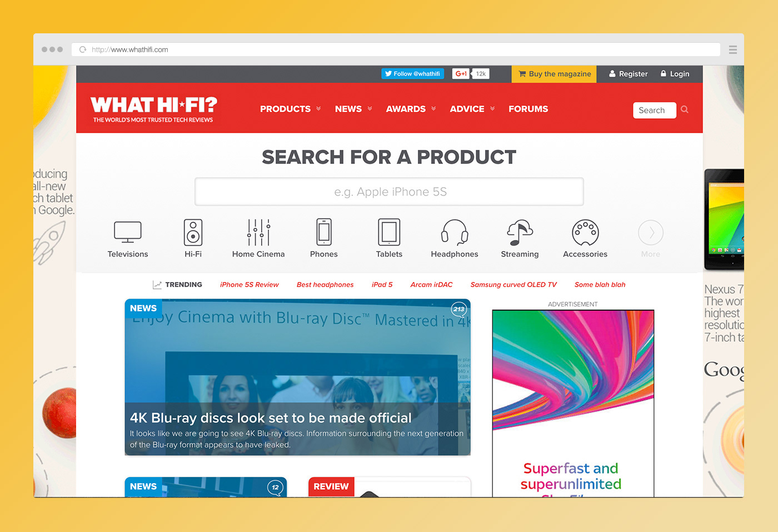Open the 4K Blu-ray news thumbnail
The image size is (778, 532).
click(x=298, y=377)
